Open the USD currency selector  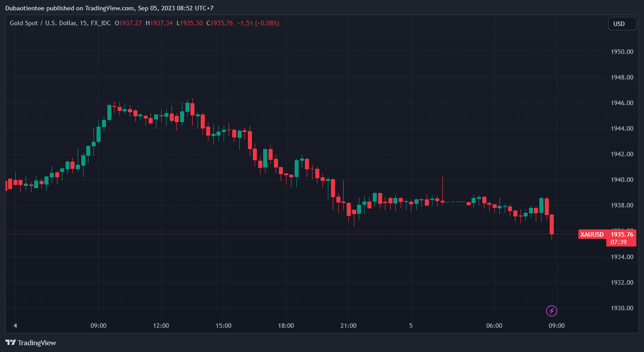point(622,24)
